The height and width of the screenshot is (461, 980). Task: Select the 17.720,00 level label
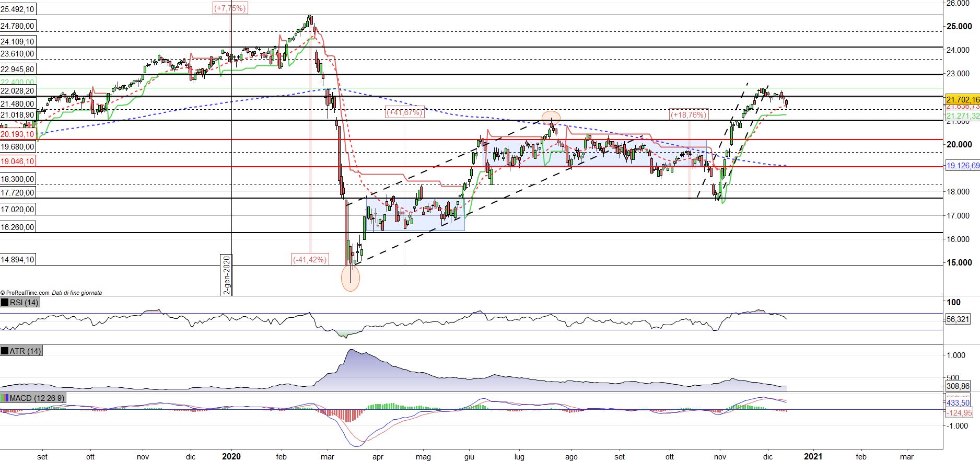(x=17, y=193)
